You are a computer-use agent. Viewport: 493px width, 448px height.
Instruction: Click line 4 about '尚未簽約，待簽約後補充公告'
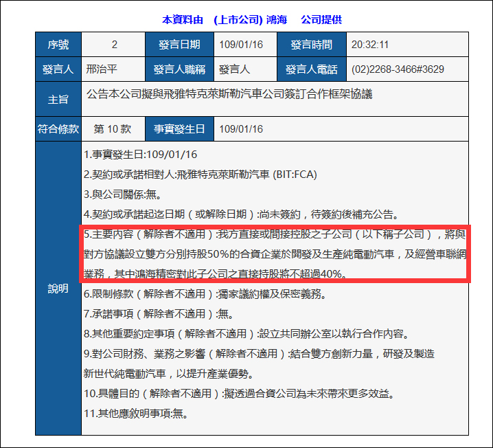point(241,214)
